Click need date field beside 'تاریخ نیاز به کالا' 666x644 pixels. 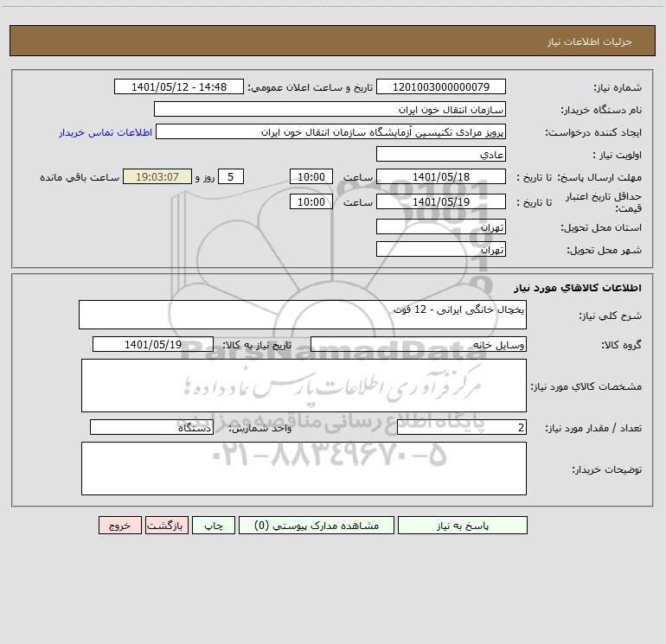point(153,344)
